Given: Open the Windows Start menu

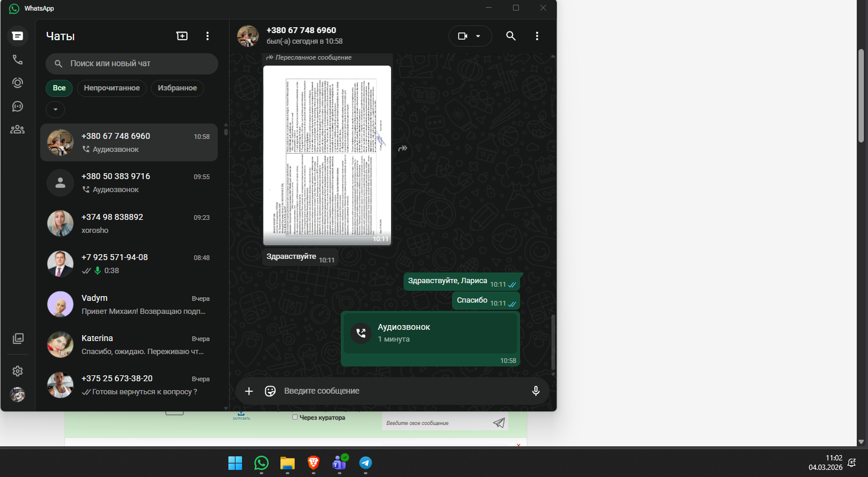Looking at the screenshot, I should click(235, 463).
